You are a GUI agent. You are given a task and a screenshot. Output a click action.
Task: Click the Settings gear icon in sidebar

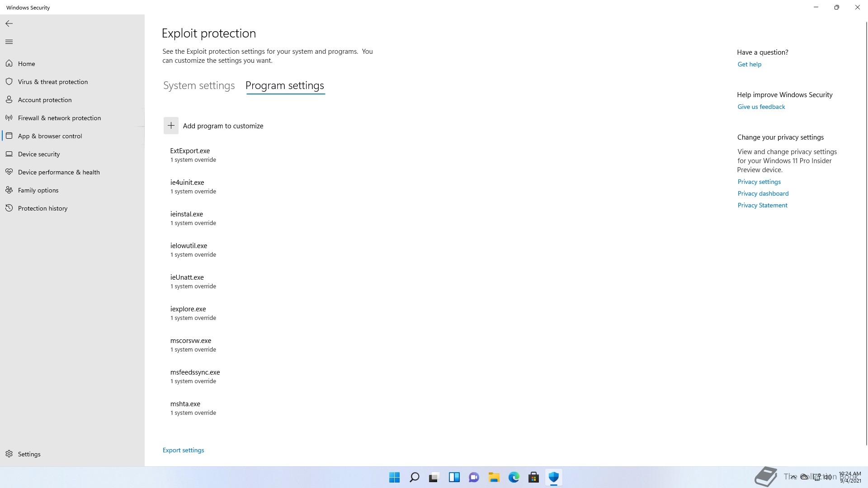click(x=9, y=454)
